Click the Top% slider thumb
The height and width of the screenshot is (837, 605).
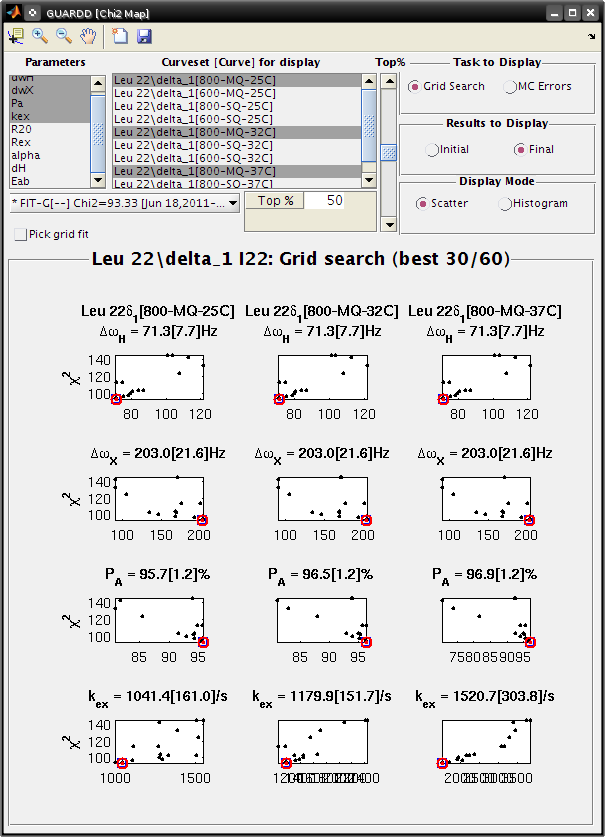pyautogui.click(x=389, y=152)
